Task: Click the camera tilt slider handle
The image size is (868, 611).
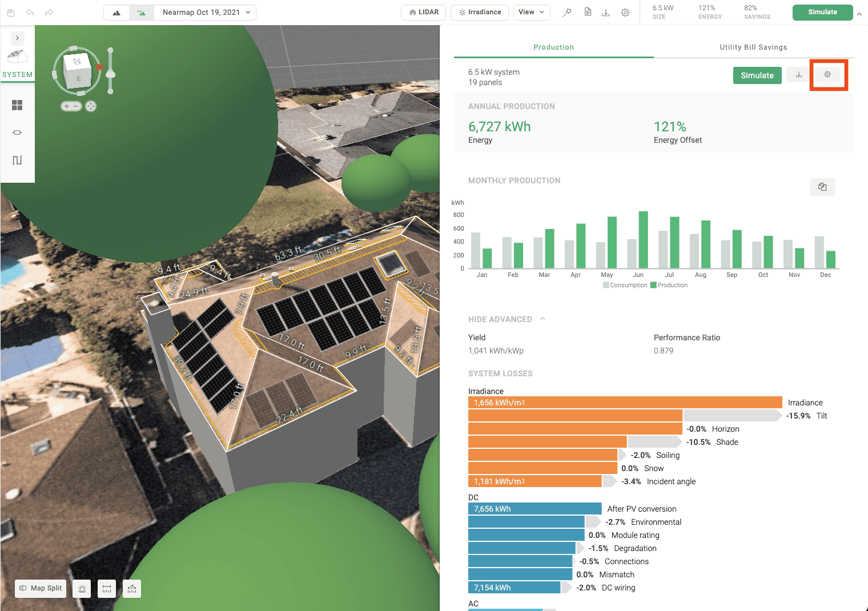Action: [111, 74]
